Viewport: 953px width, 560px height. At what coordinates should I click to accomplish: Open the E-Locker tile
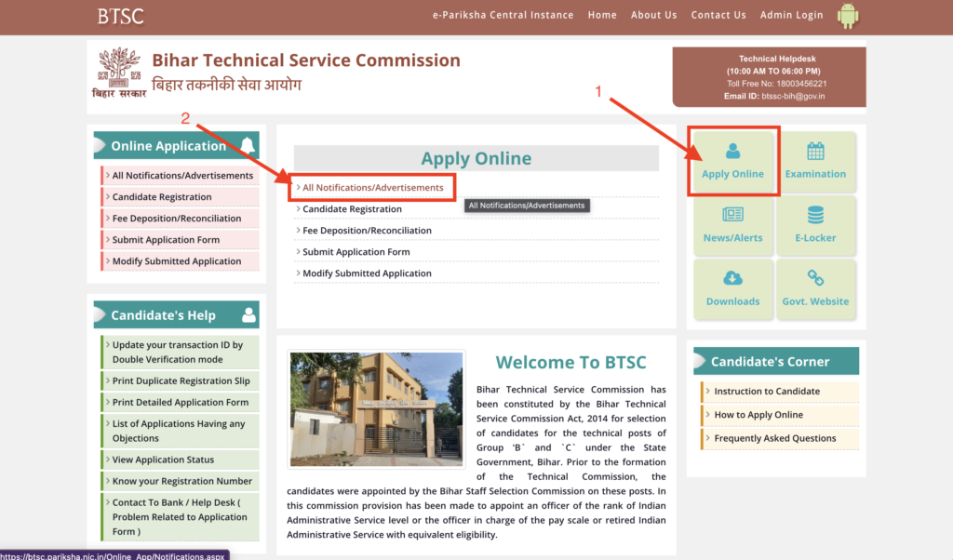click(815, 226)
